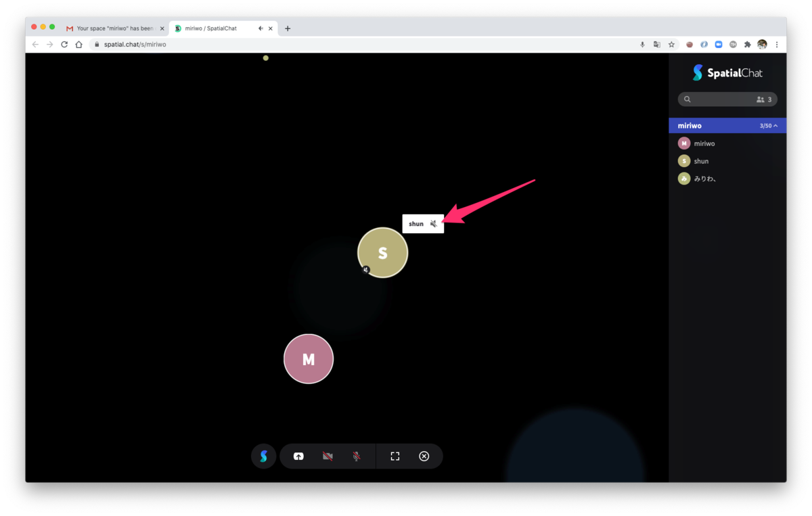Select participant shun in the list

pos(727,161)
